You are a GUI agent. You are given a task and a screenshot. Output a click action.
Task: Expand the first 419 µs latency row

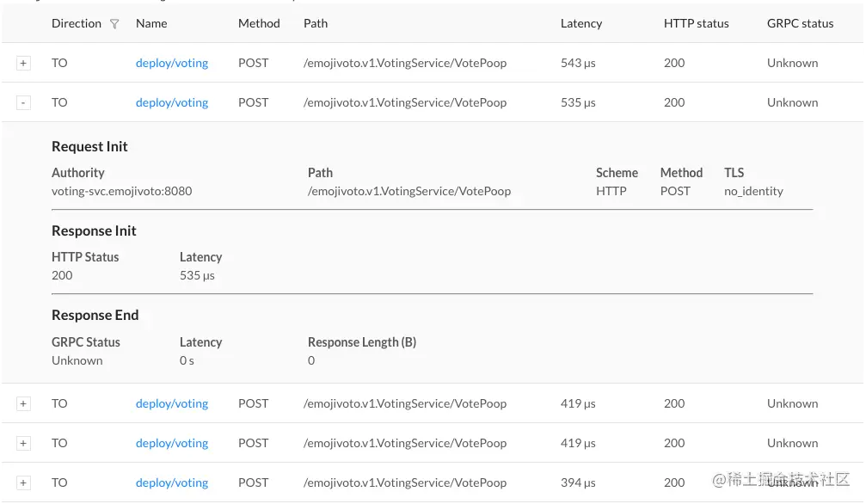click(23, 403)
